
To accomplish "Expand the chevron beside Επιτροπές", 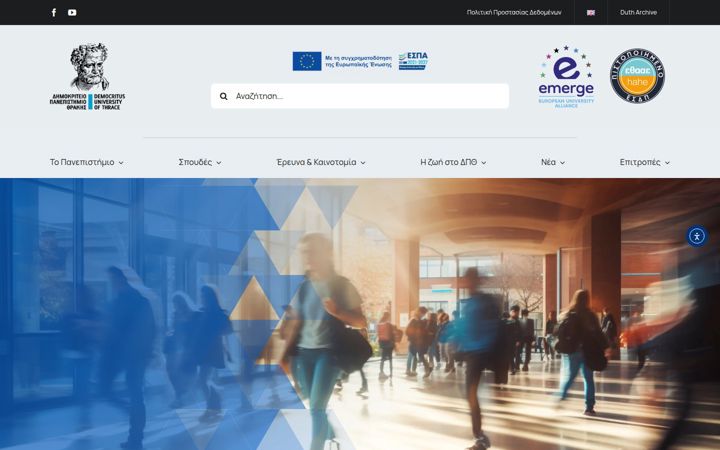I will click(667, 163).
